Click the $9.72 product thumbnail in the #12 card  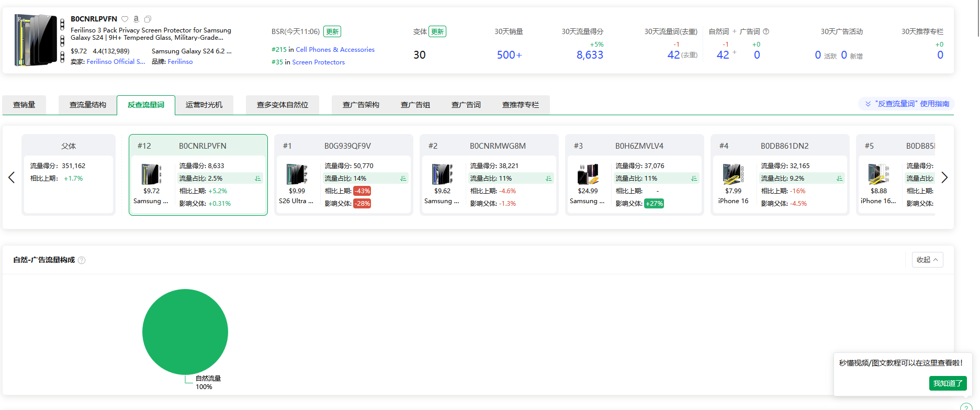click(151, 174)
